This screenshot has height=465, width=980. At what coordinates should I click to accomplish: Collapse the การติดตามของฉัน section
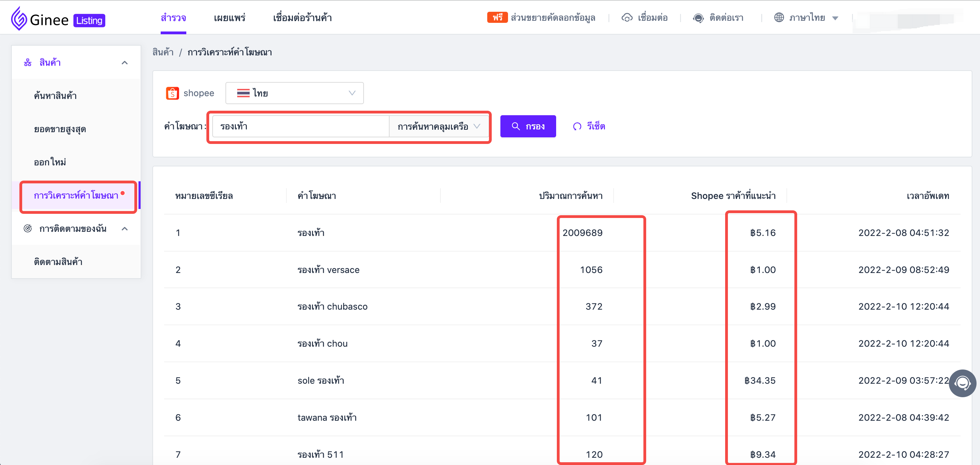pyautogui.click(x=124, y=228)
